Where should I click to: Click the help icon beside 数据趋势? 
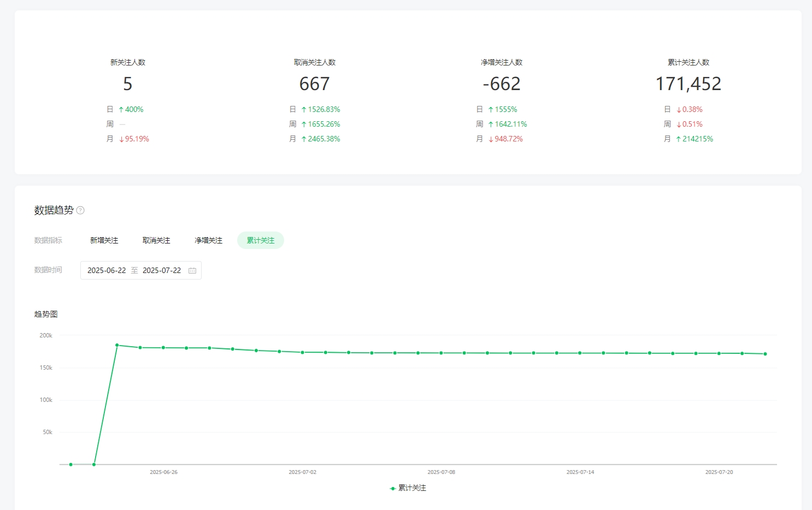tap(80, 210)
